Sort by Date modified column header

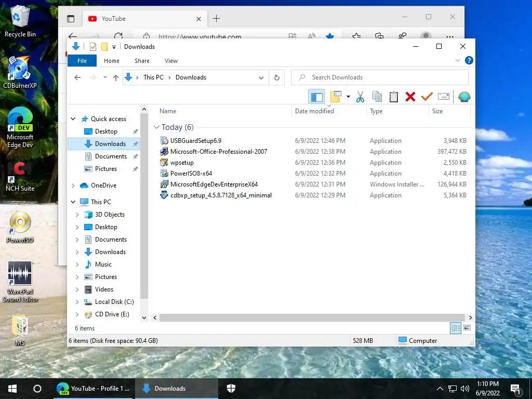point(314,111)
